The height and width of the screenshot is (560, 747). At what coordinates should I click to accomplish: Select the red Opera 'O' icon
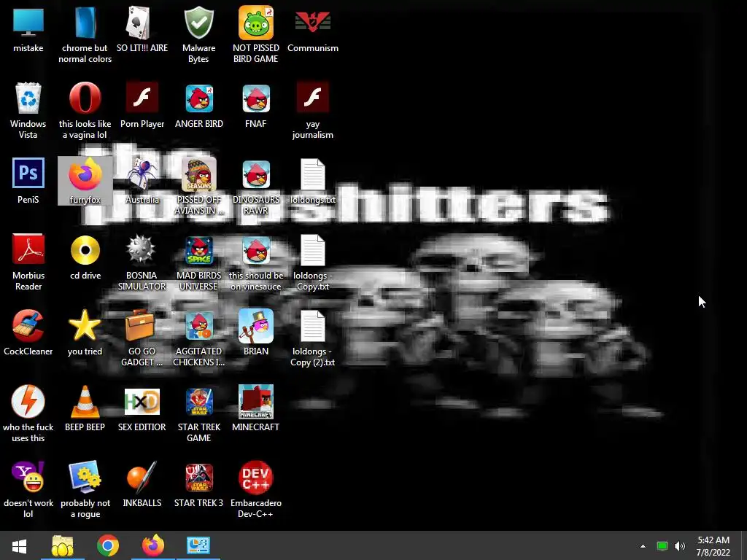pos(85,98)
